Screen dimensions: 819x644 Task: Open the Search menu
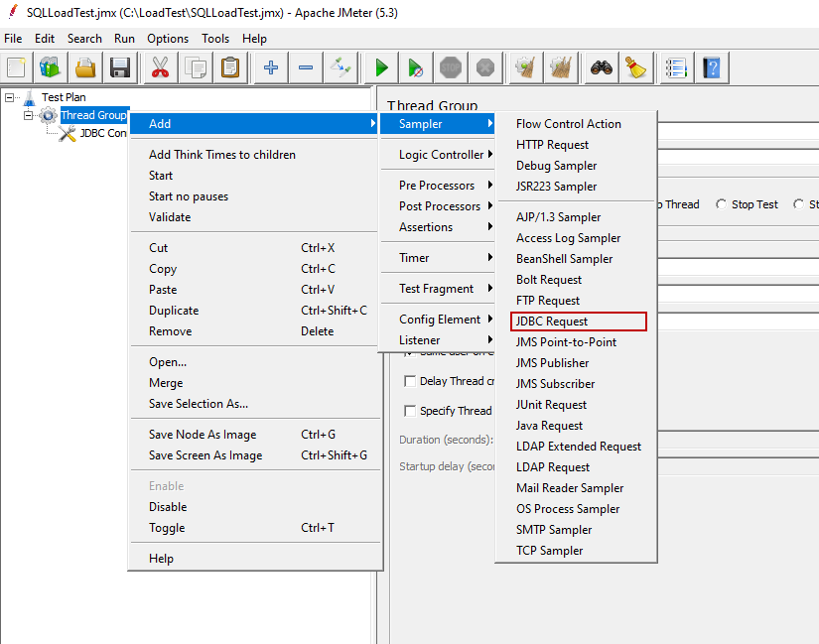pyautogui.click(x=84, y=39)
